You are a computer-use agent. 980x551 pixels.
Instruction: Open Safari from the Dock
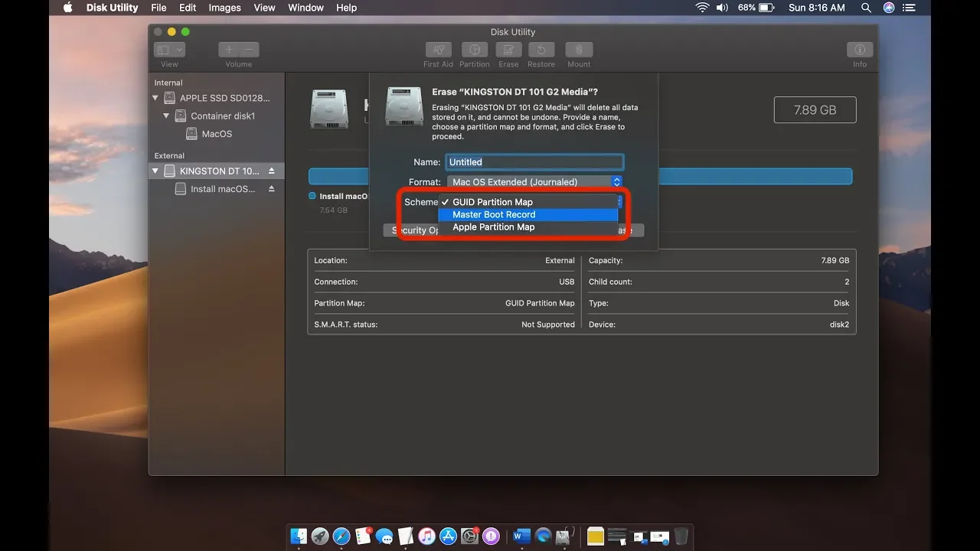tap(341, 536)
